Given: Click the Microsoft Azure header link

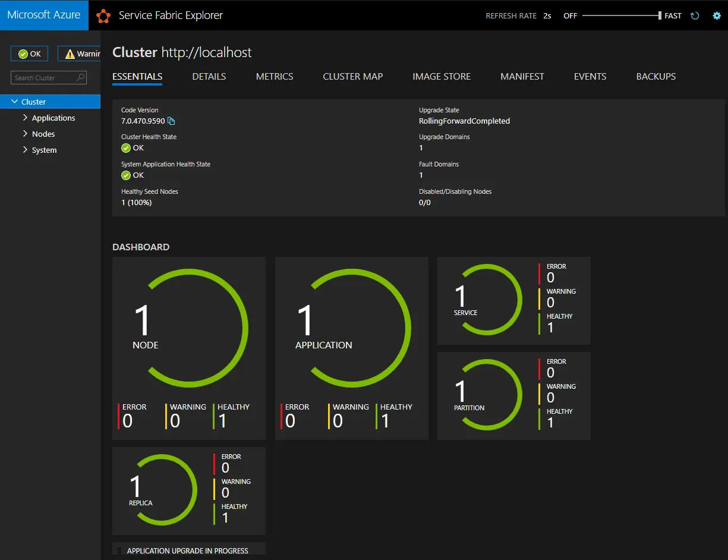Looking at the screenshot, I should pyautogui.click(x=44, y=15).
